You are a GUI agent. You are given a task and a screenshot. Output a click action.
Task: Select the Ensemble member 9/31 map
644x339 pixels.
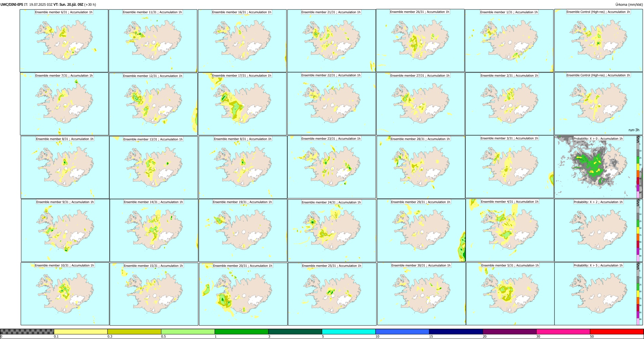[65, 231]
